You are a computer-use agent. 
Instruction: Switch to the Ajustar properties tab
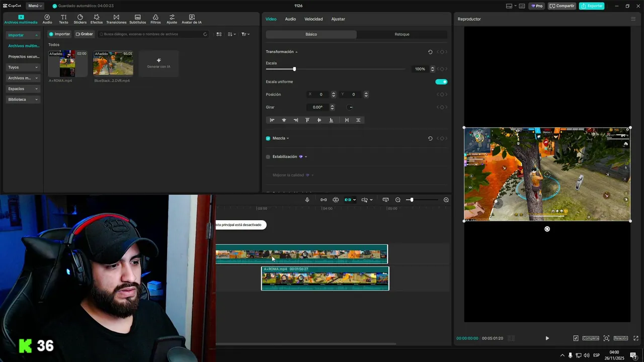click(338, 19)
